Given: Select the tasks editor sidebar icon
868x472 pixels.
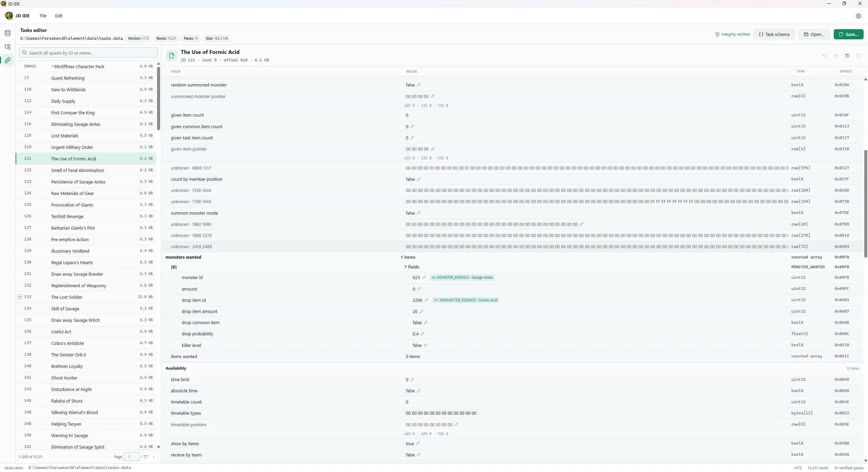Looking at the screenshot, I should point(7,60).
